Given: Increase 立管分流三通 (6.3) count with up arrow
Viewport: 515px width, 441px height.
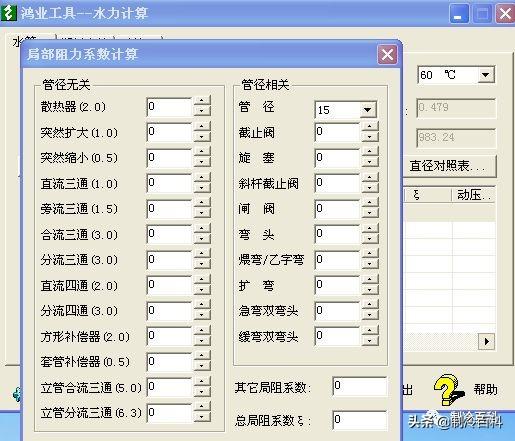Looking at the screenshot, I should [202, 407].
